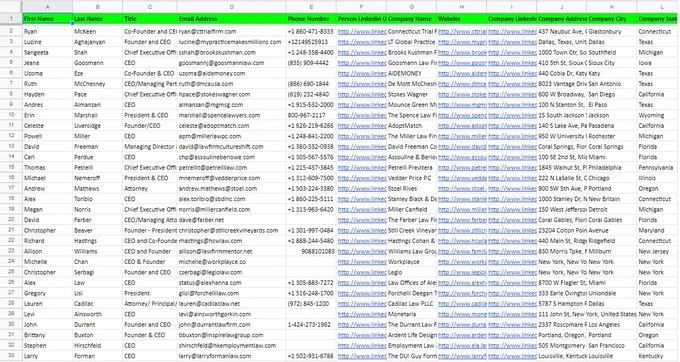This screenshot has width=680, height=362.
Task: Open person LinkedIn link in Megan Norris row
Action: [362, 209]
